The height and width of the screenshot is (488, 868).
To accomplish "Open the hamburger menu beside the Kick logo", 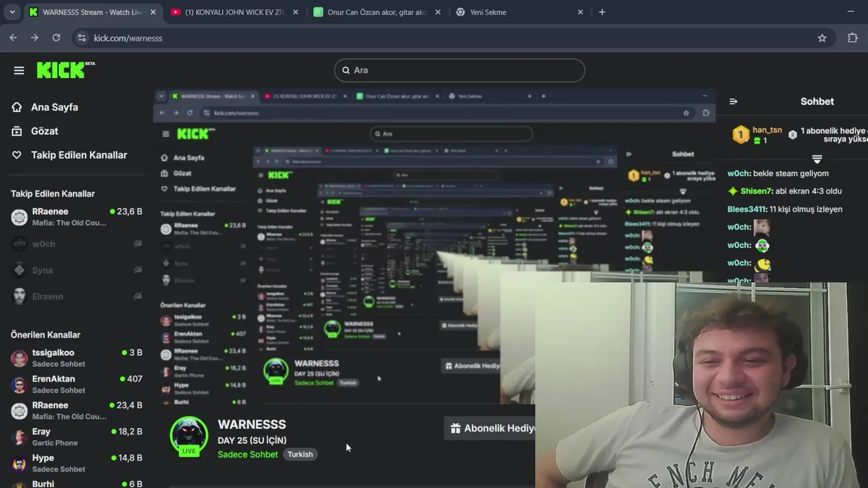I will pyautogui.click(x=19, y=70).
